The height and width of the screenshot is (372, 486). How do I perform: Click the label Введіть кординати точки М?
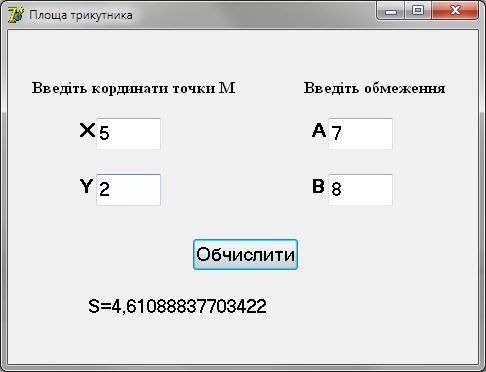[134, 88]
